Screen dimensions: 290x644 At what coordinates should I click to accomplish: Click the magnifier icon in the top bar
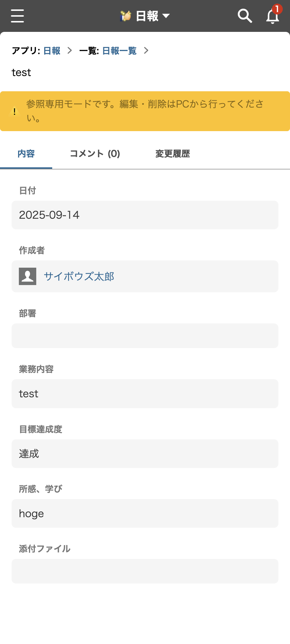pos(245,16)
